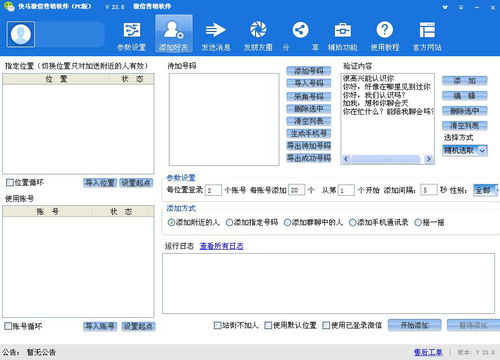Open 使用教程 question mark icon
This screenshot has height=360, width=500.
click(385, 36)
